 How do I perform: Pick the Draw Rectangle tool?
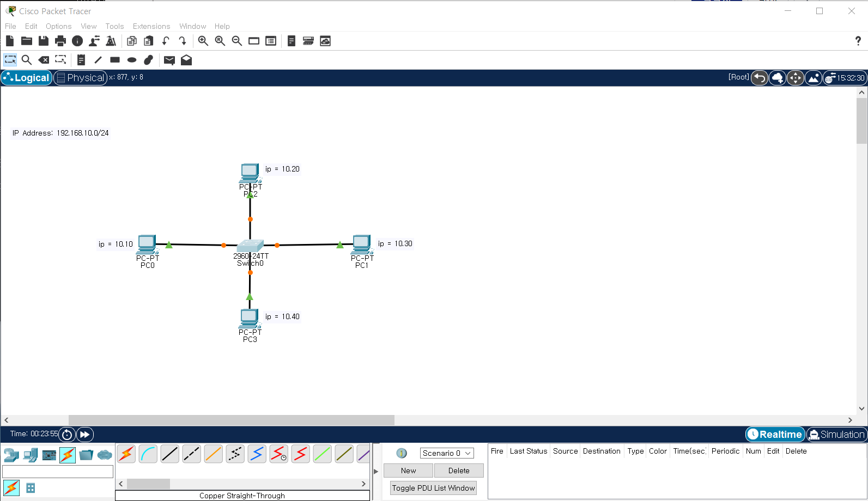point(115,60)
